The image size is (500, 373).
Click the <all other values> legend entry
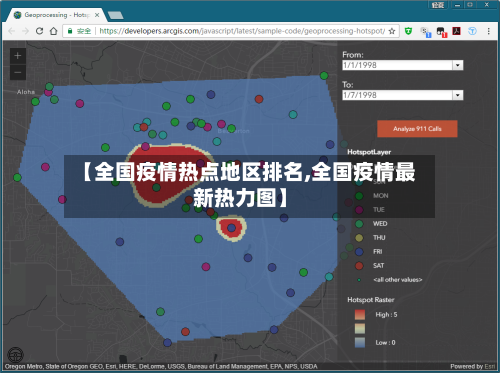398,280
